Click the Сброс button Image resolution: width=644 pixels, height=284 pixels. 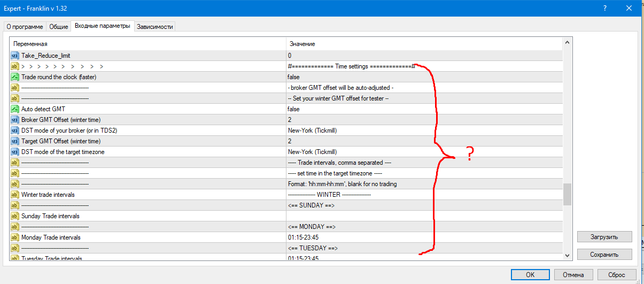(x=616, y=274)
